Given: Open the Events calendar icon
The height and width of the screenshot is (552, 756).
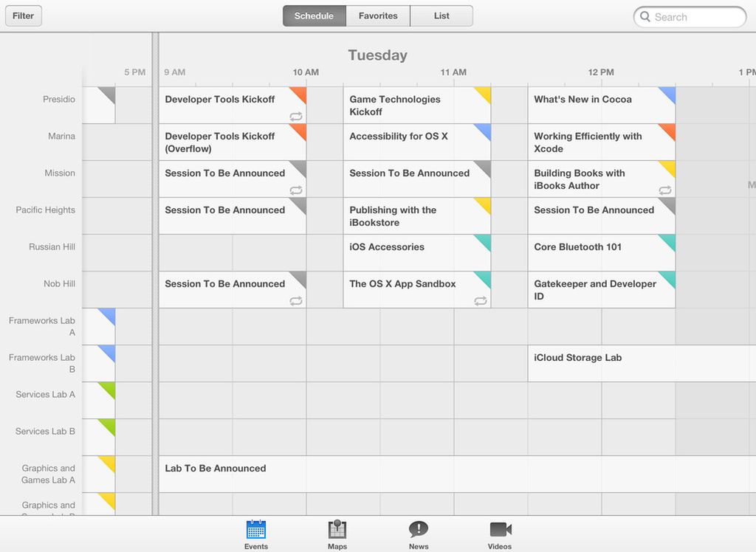Looking at the screenshot, I should pos(256,530).
